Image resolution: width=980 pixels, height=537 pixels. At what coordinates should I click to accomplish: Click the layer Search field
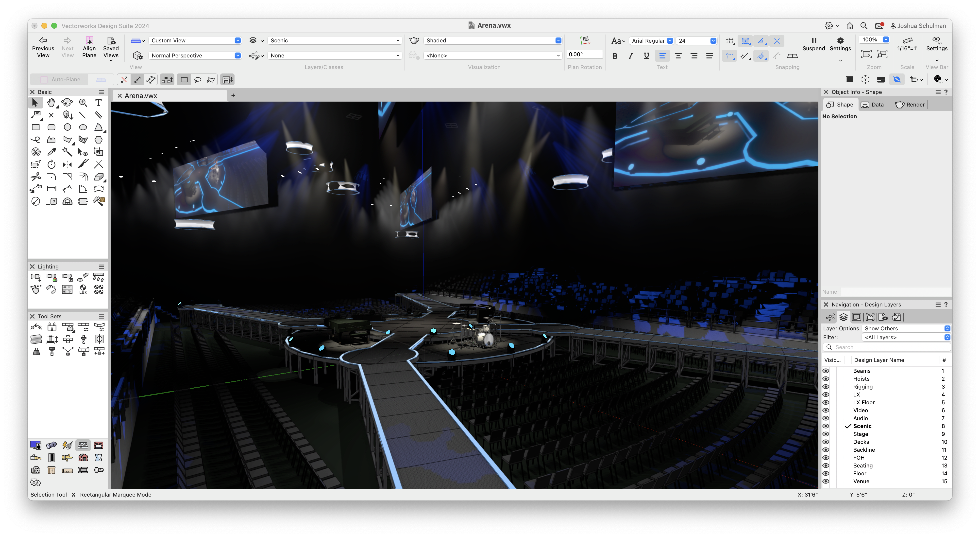point(887,347)
